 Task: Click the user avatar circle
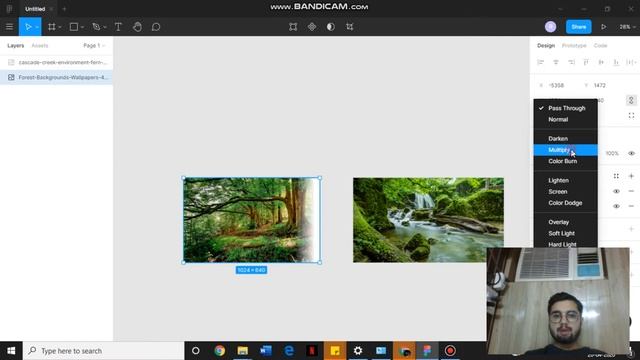pos(550,27)
